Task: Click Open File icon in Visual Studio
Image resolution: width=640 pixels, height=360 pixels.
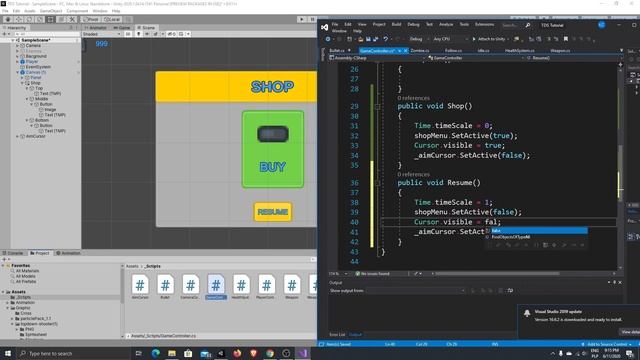Action: click(x=360, y=39)
